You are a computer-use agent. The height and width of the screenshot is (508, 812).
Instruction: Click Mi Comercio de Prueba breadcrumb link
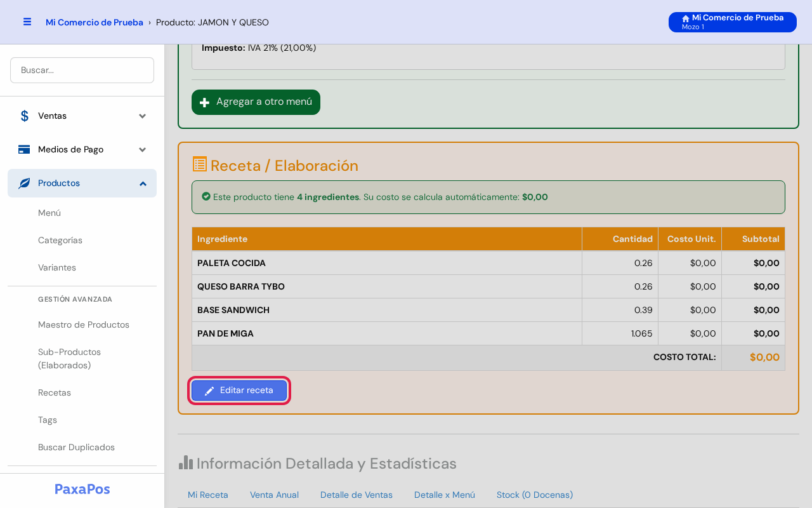click(95, 22)
